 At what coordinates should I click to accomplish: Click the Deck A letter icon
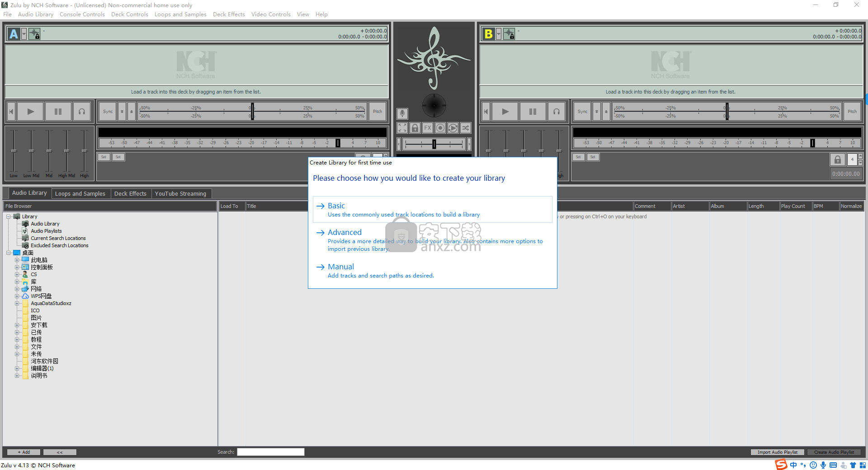tap(14, 34)
